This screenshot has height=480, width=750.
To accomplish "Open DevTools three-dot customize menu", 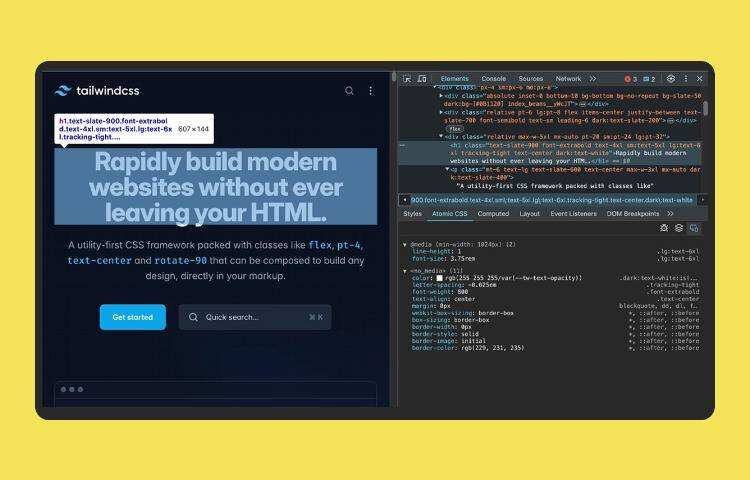I will (686, 78).
